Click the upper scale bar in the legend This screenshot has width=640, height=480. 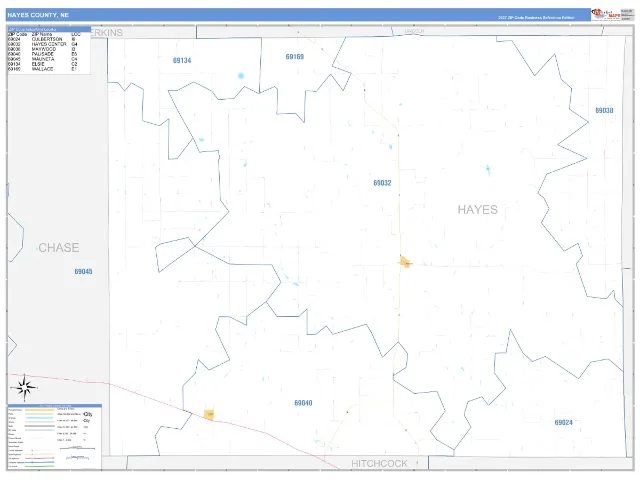click(78, 448)
